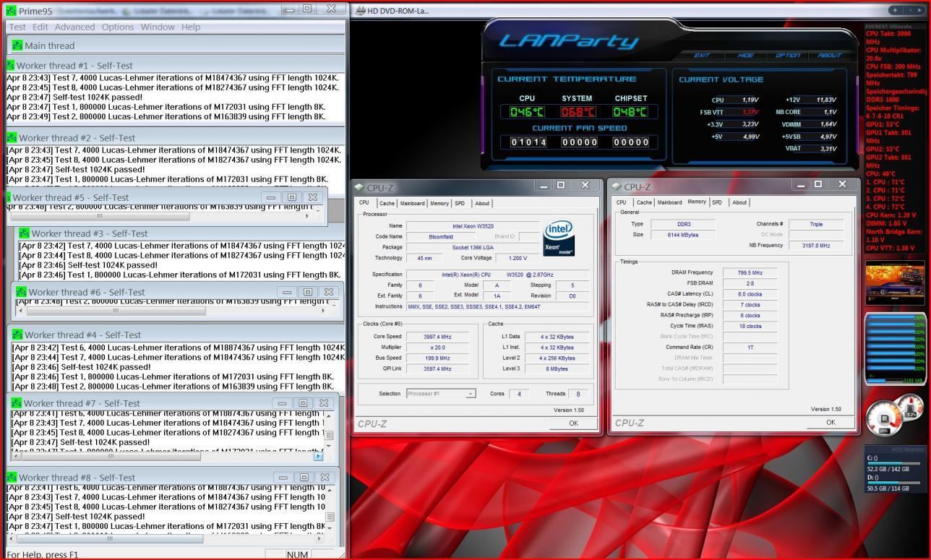Screen dimensions: 931x560
Task: Open the Advanced menu in Prime95
Action: pyautogui.click(x=74, y=27)
